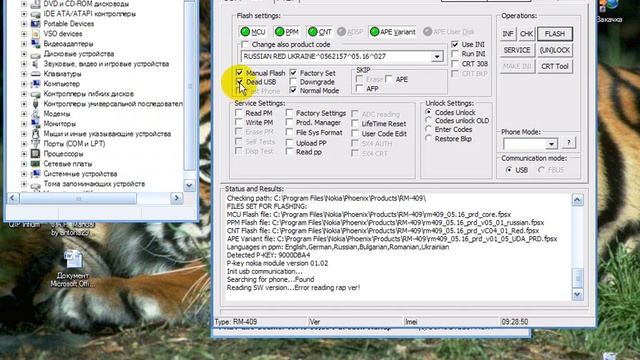The width and height of the screenshot is (640, 360).
Task: Click the CHK operation button
Action: (x=527, y=34)
